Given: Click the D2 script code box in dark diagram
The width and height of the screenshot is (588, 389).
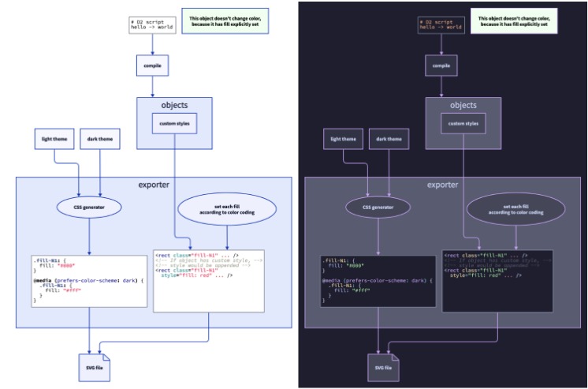Looking at the screenshot, I should (x=441, y=25).
